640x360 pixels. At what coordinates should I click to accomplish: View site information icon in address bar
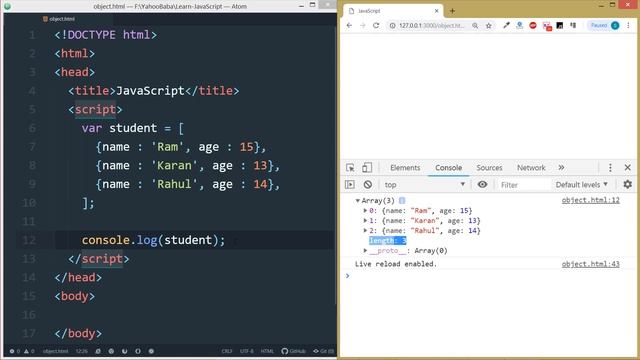pos(392,25)
